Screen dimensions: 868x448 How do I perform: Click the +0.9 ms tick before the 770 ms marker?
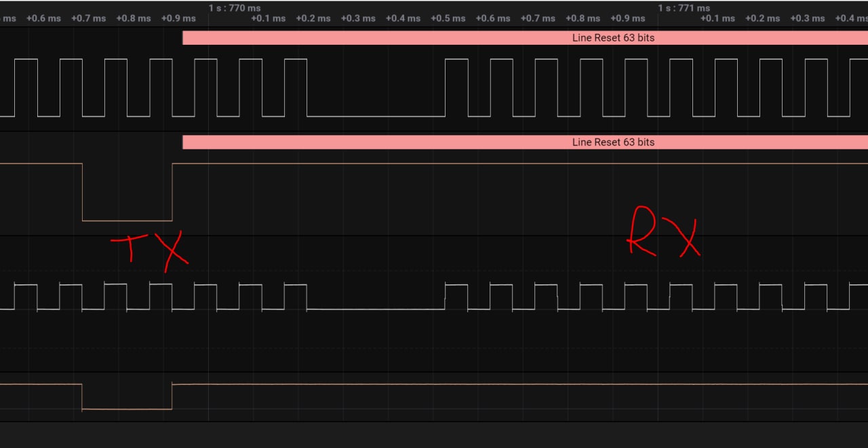tap(178, 18)
